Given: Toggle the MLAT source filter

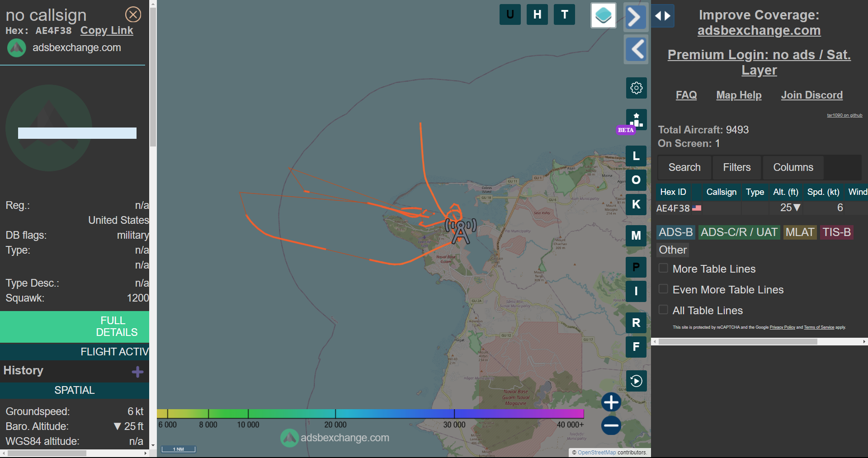Looking at the screenshot, I should 800,232.
